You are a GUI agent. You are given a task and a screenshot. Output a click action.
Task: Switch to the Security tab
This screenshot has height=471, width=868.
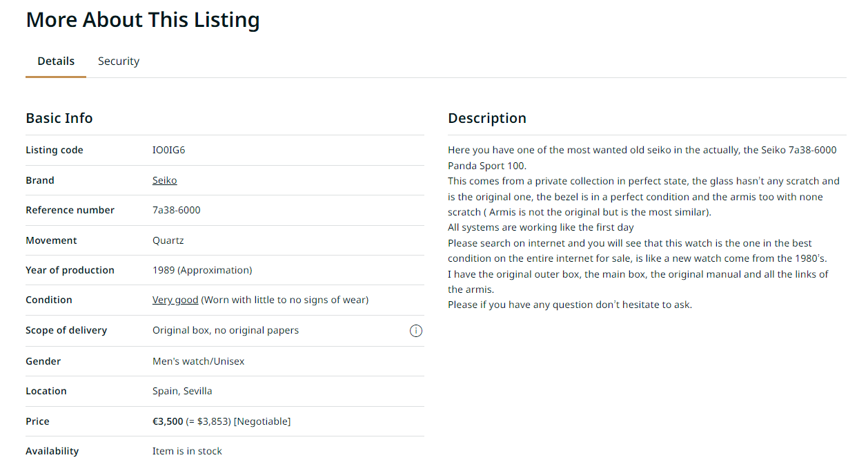pyautogui.click(x=119, y=61)
